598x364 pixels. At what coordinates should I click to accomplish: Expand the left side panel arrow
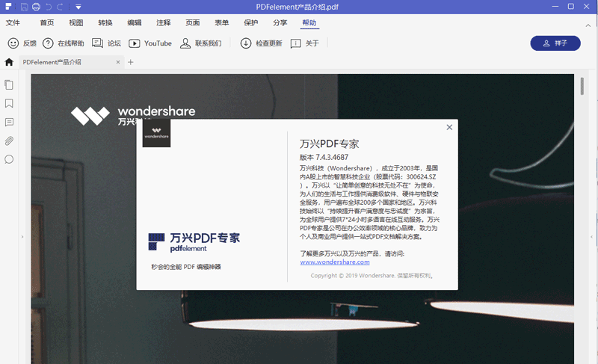[x=22, y=237]
